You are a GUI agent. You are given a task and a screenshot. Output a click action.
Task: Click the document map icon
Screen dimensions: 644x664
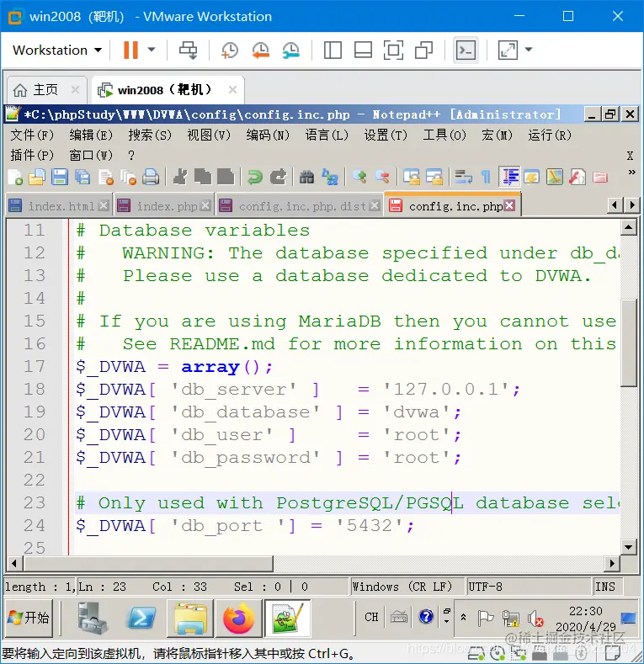[x=555, y=177]
